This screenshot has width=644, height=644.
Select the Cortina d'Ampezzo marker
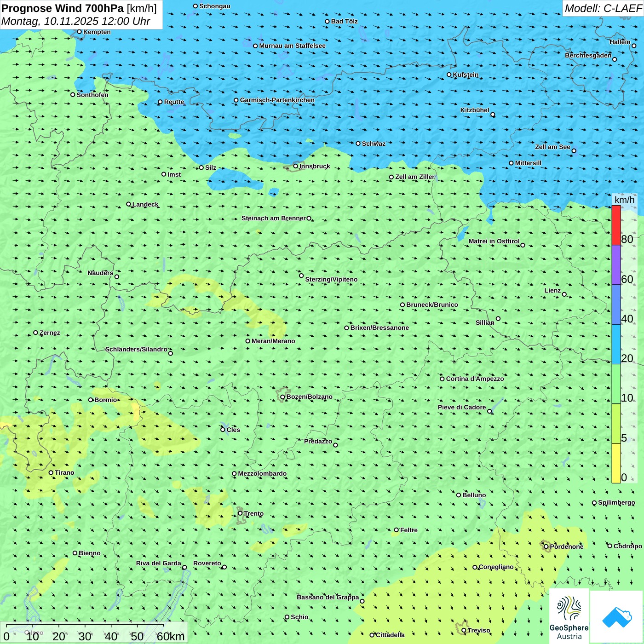(x=442, y=379)
